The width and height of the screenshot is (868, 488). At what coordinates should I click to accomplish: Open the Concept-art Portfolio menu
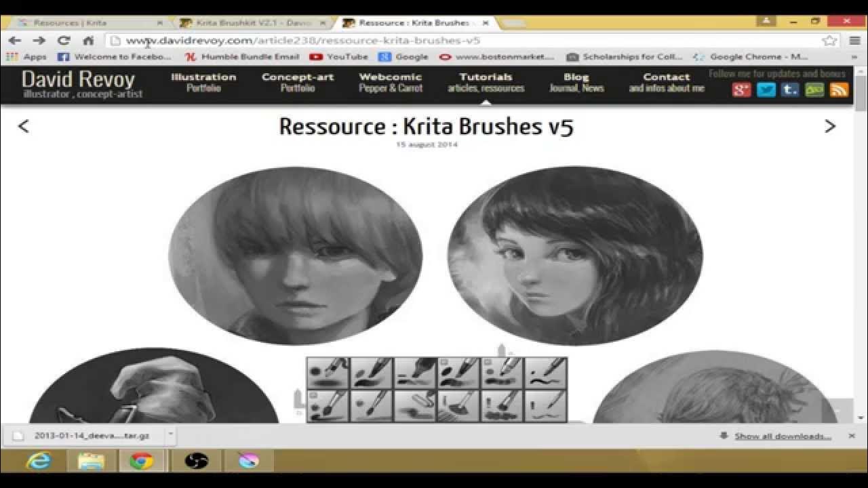pyautogui.click(x=298, y=82)
